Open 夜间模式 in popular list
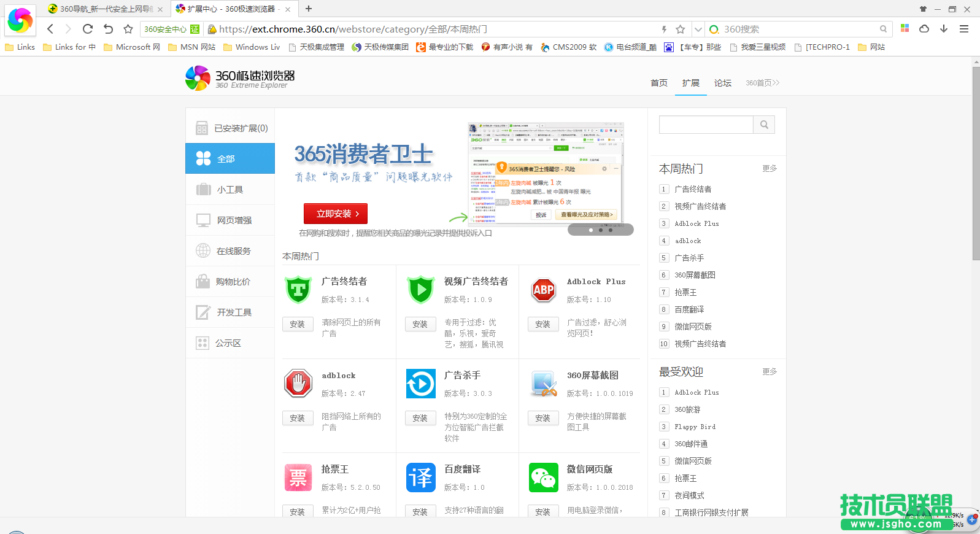The image size is (980, 534). tap(689, 495)
